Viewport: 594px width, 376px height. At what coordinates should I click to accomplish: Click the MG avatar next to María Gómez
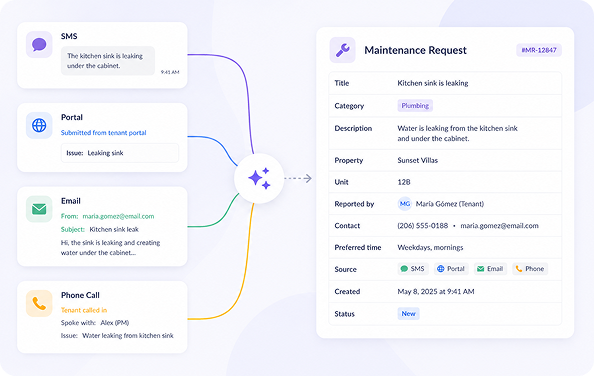pos(405,204)
